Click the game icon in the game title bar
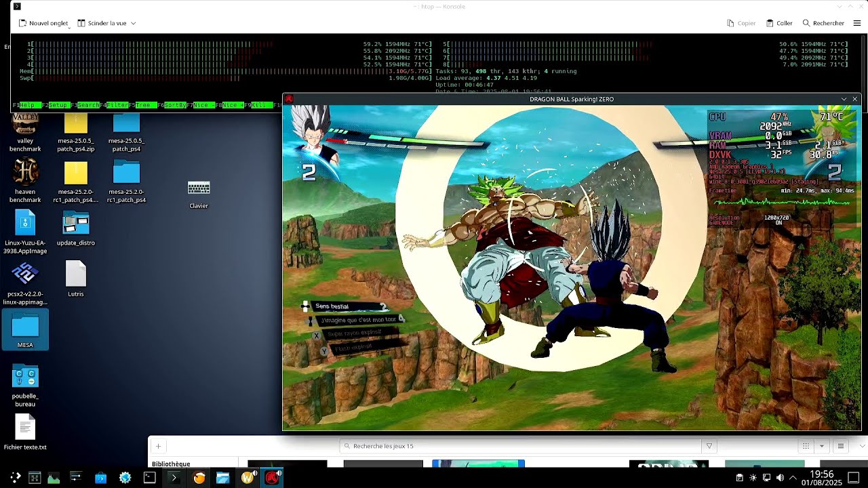The image size is (868, 488). coord(288,99)
